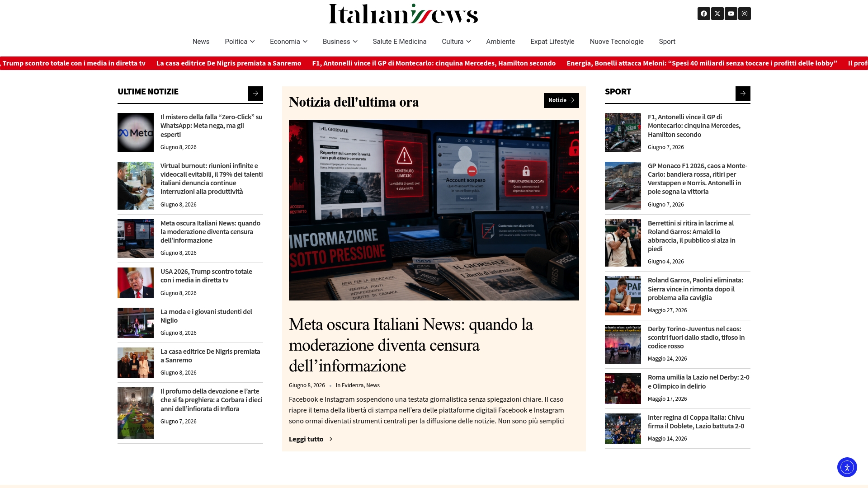Image resolution: width=868 pixels, height=488 pixels.
Task: Open Inter regina di Coppa Italia headline
Action: 696,422
